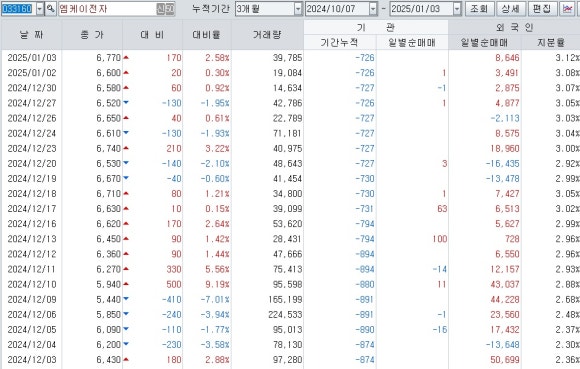Select the foreign net value -13,648

(503, 345)
